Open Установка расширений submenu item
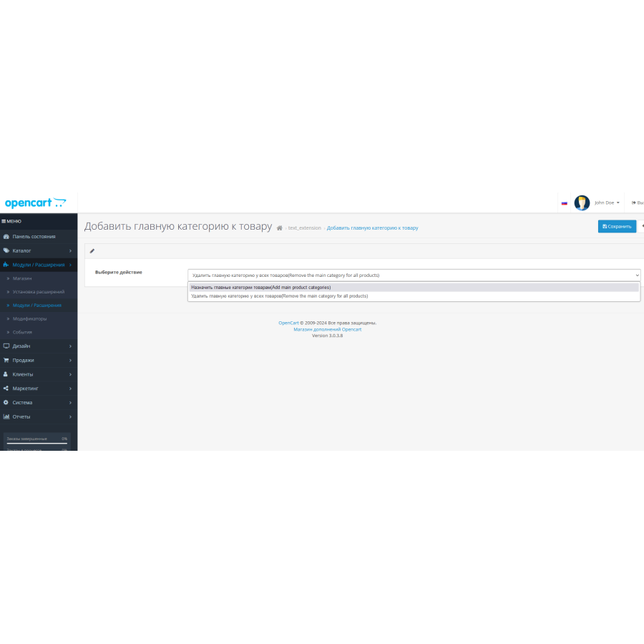This screenshot has height=644, width=644. pyautogui.click(x=39, y=292)
